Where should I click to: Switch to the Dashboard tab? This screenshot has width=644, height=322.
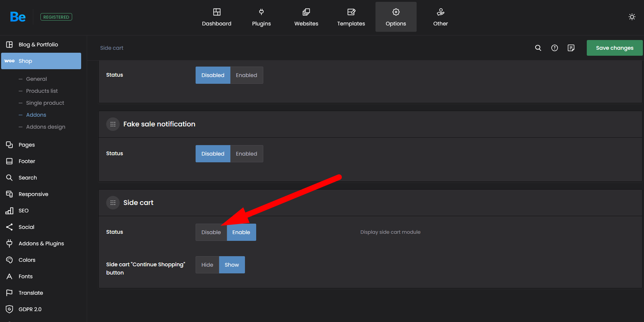click(x=217, y=17)
